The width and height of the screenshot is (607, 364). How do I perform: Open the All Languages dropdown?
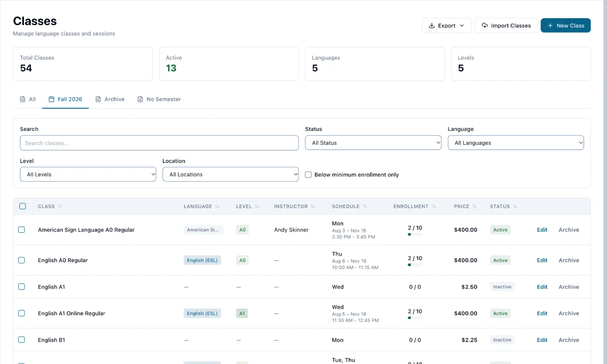[x=516, y=143]
